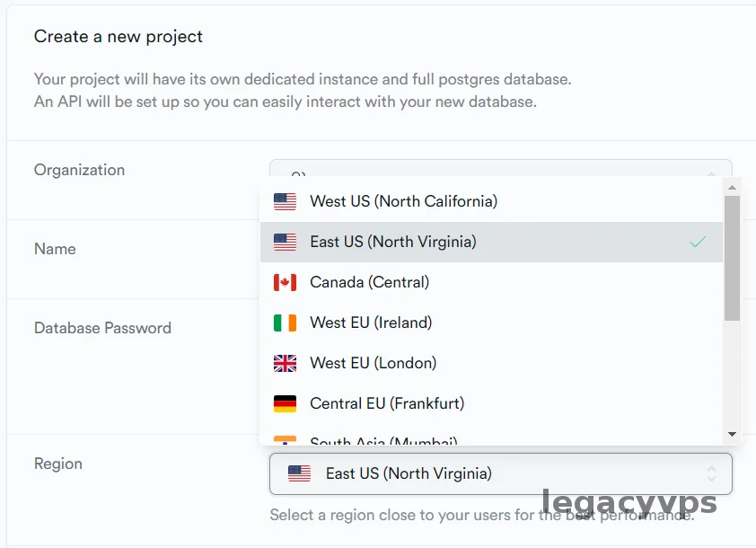756x548 pixels.
Task: Click the Canada flag icon
Action: [x=285, y=282]
